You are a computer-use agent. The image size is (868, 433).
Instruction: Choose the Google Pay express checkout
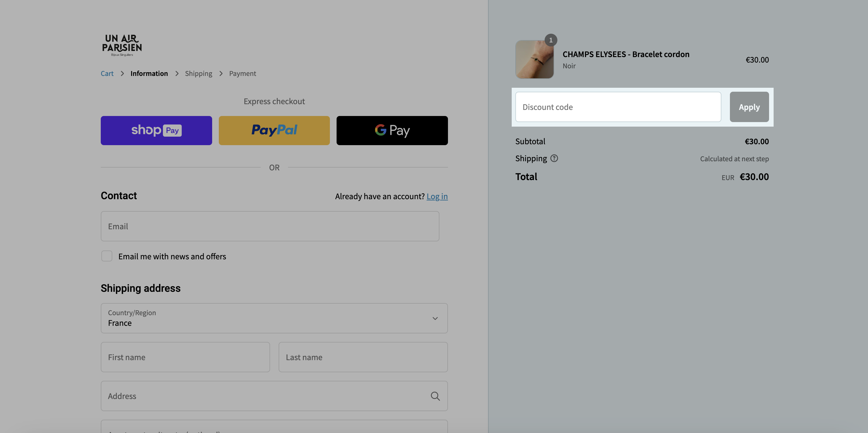click(392, 131)
